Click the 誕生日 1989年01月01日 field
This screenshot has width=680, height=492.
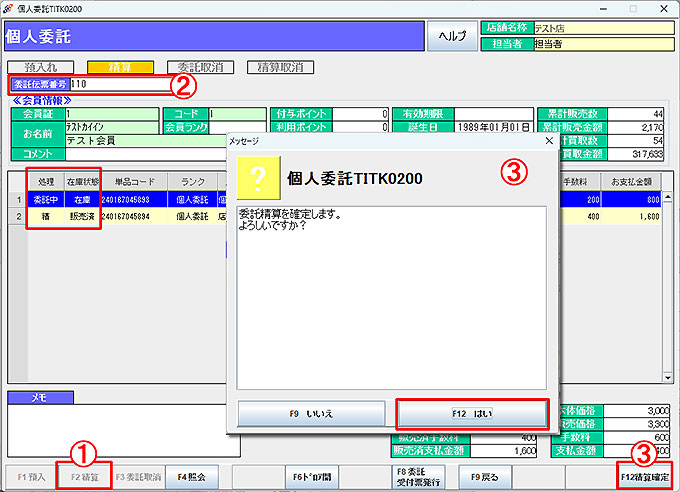(494, 127)
